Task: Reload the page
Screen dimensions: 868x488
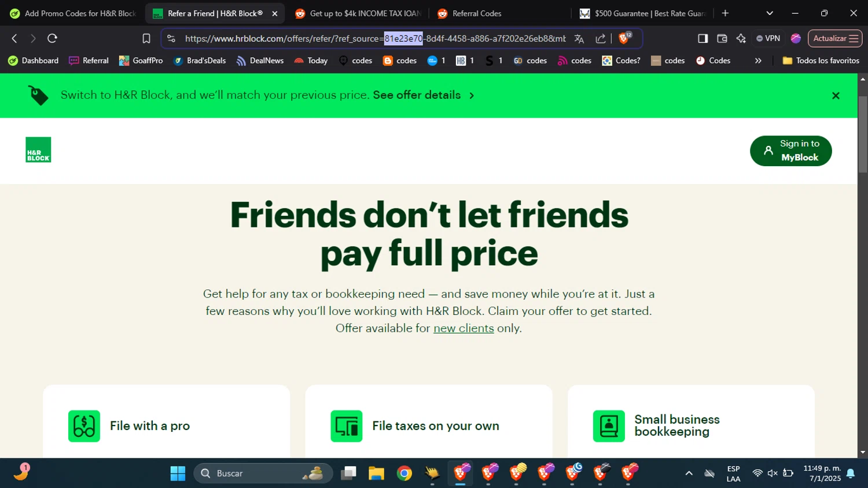Action: pyautogui.click(x=52, y=38)
